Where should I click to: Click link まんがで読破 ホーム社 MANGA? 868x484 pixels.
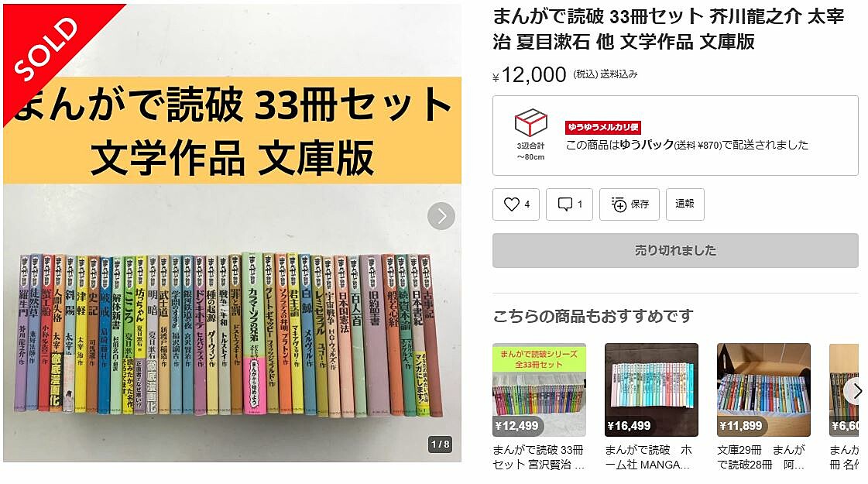(x=648, y=457)
